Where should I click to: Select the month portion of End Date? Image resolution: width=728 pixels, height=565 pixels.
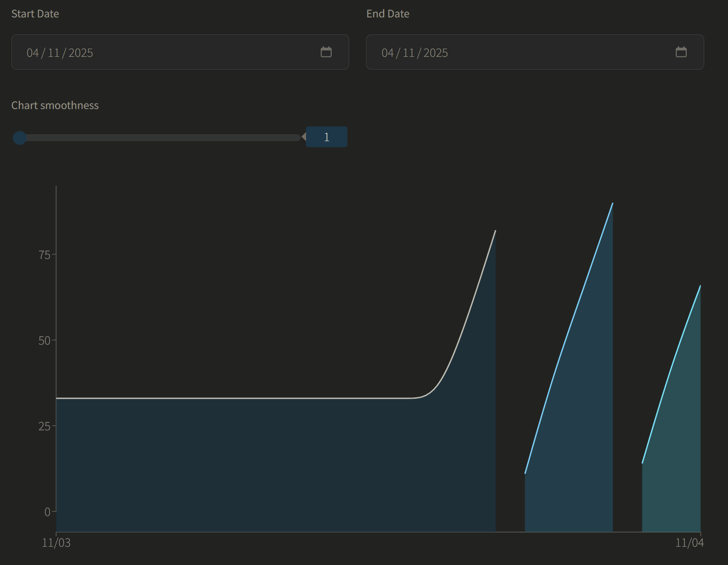click(409, 53)
